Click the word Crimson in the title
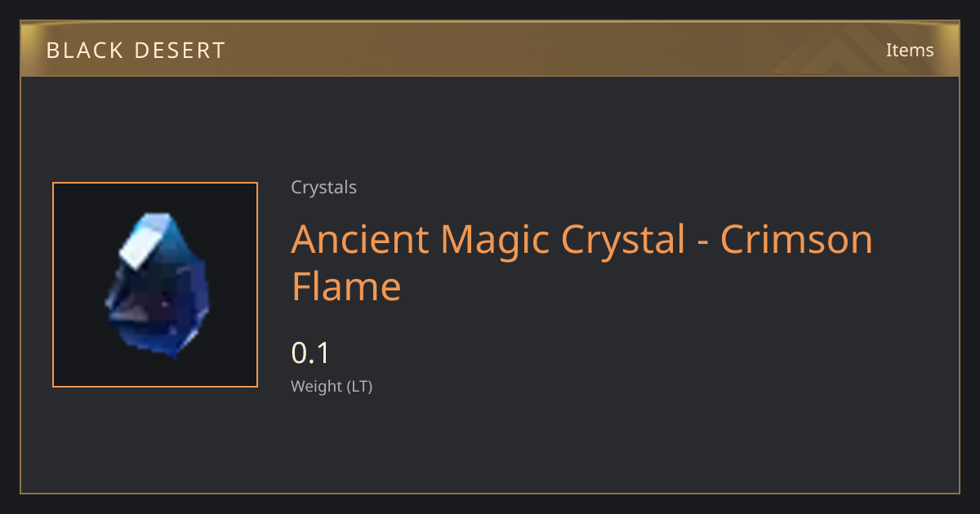This screenshot has height=514, width=980. tap(796, 239)
